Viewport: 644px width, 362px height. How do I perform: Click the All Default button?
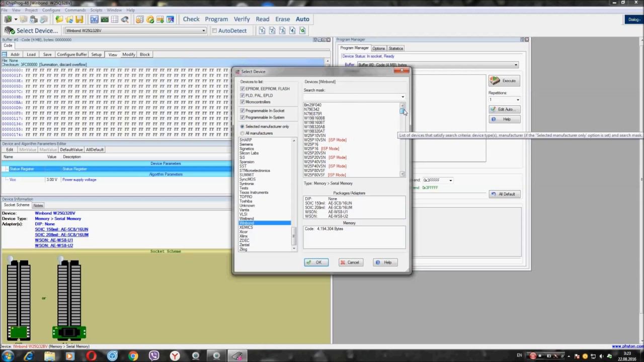point(504,194)
